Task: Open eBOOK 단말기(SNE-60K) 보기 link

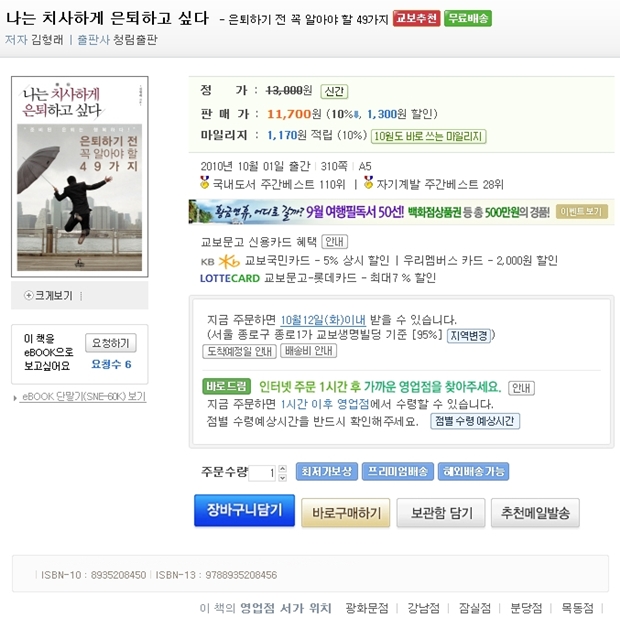Action: [84, 397]
